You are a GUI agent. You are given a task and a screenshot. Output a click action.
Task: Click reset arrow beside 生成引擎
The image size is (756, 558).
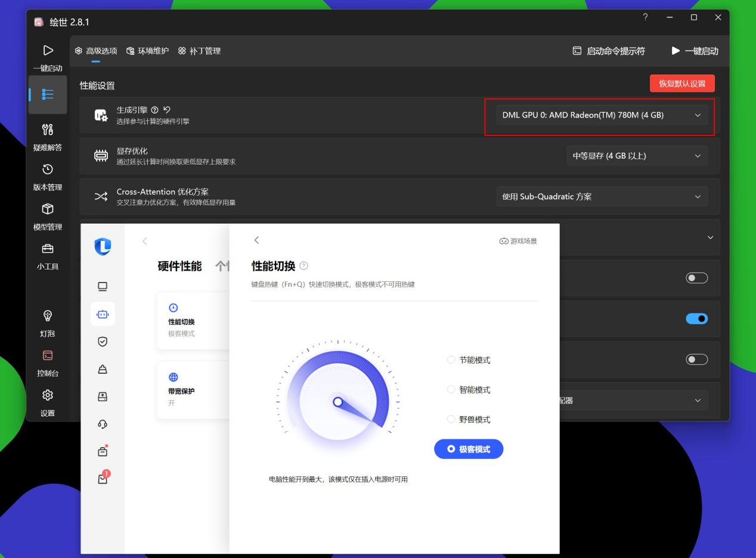pos(167,110)
